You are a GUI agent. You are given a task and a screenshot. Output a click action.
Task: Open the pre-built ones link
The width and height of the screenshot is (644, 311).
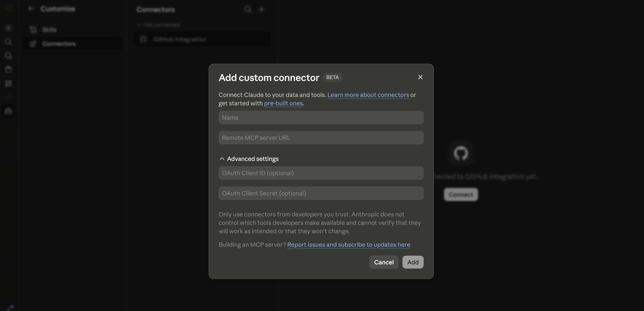283,103
